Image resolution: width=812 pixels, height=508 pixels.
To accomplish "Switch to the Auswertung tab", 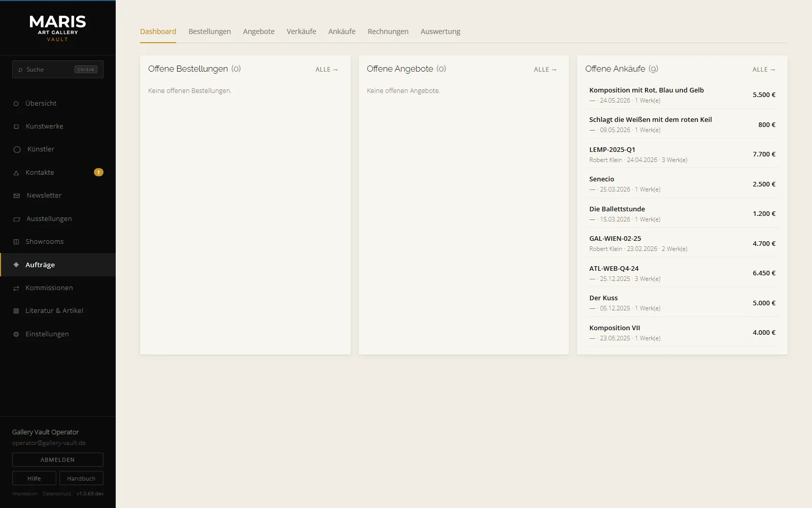I will pyautogui.click(x=441, y=31).
